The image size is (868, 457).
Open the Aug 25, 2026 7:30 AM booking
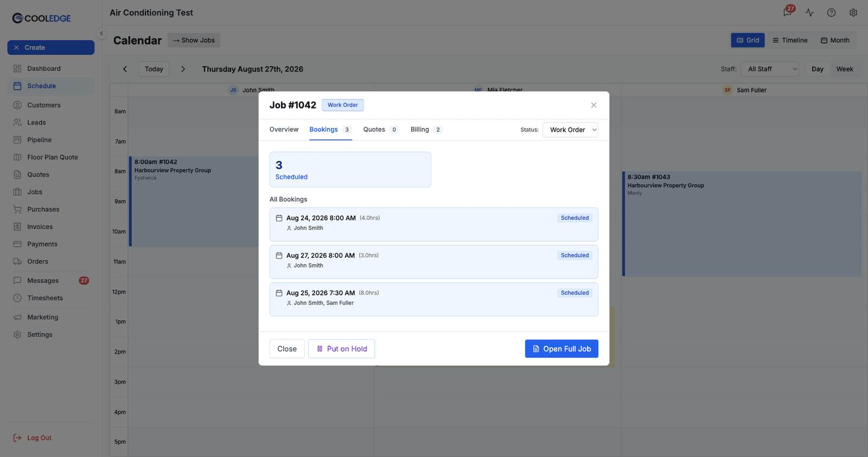(x=434, y=299)
